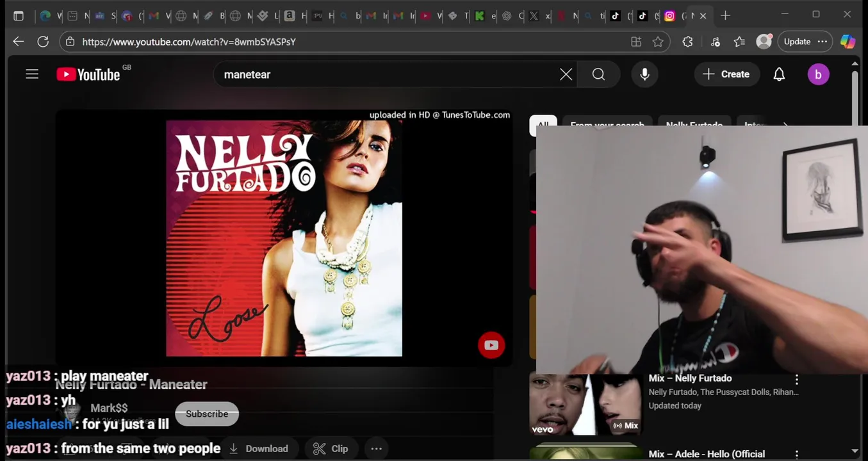Switch to the ChatGPT browser tab
This screenshot has height=461, width=868.
tap(507, 16)
